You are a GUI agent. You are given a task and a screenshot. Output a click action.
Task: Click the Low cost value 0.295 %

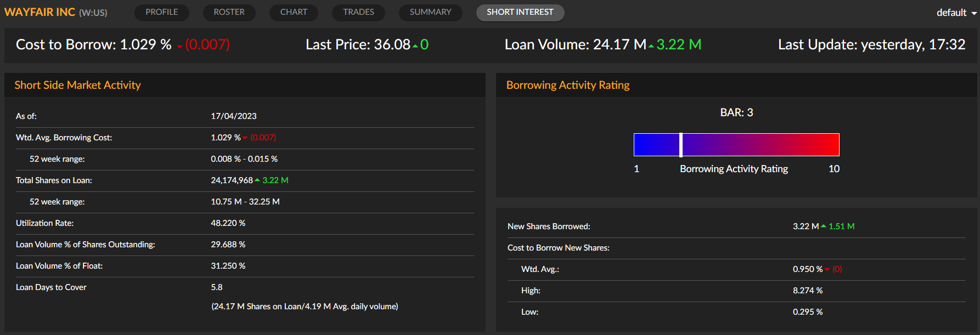(808, 312)
